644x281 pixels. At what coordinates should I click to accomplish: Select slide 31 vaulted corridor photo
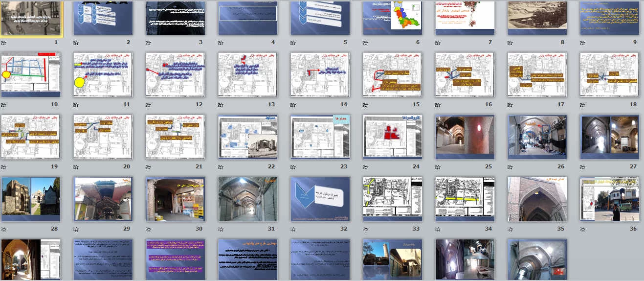tap(248, 199)
